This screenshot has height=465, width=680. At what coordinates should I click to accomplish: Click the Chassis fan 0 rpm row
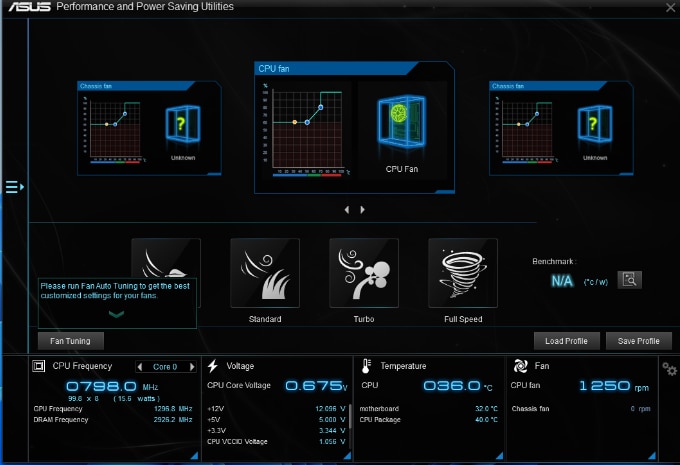[x=581, y=409]
